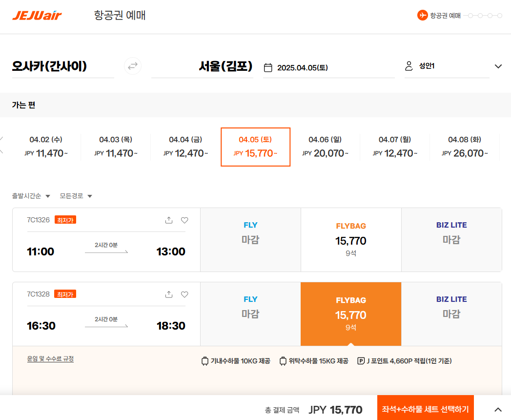The width and height of the screenshot is (511, 420).
Task: Expand the passenger count dropdown
Action: coord(498,66)
